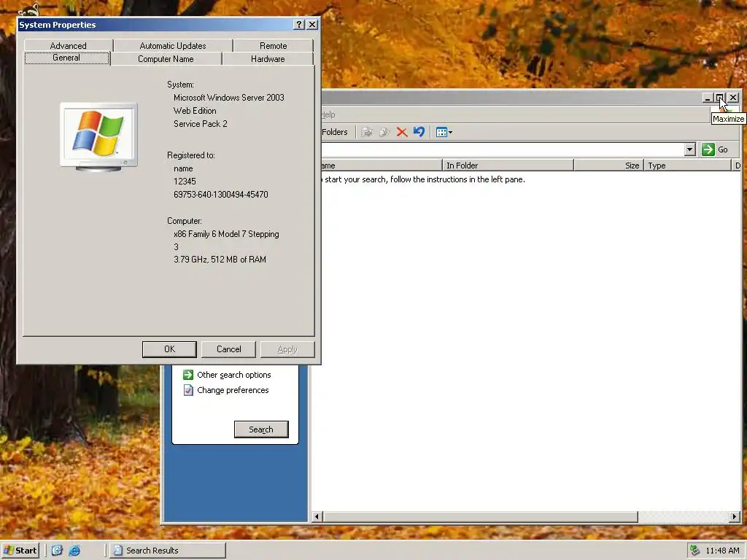
Task: Minimize the Search Results window
Action: pos(708,98)
